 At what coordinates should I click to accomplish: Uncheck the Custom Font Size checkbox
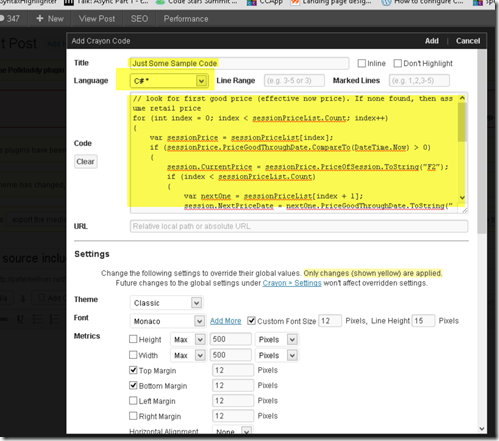(251, 321)
